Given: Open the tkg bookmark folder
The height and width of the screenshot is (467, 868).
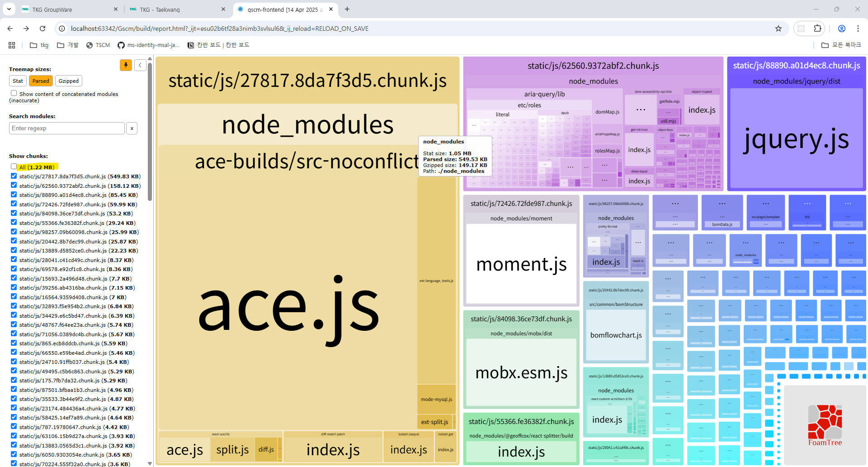Looking at the screenshot, I should point(39,45).
